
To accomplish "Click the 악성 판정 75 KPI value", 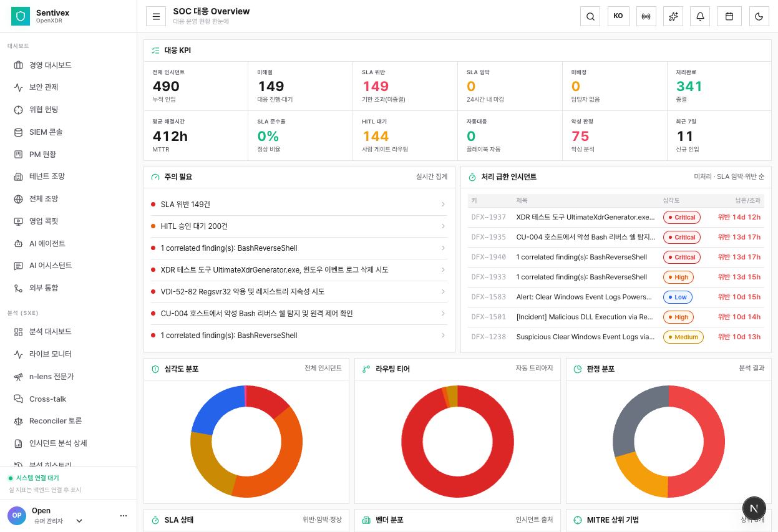I will pyautogui.click(x=580, y=137).
